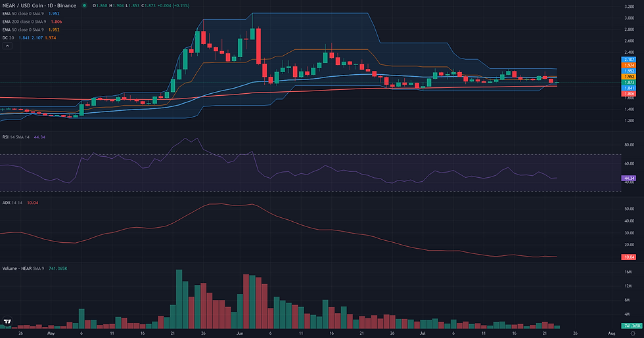644x338 pixels.
Task: Click the 741.365K volume axis label
Action: point(632,326)
